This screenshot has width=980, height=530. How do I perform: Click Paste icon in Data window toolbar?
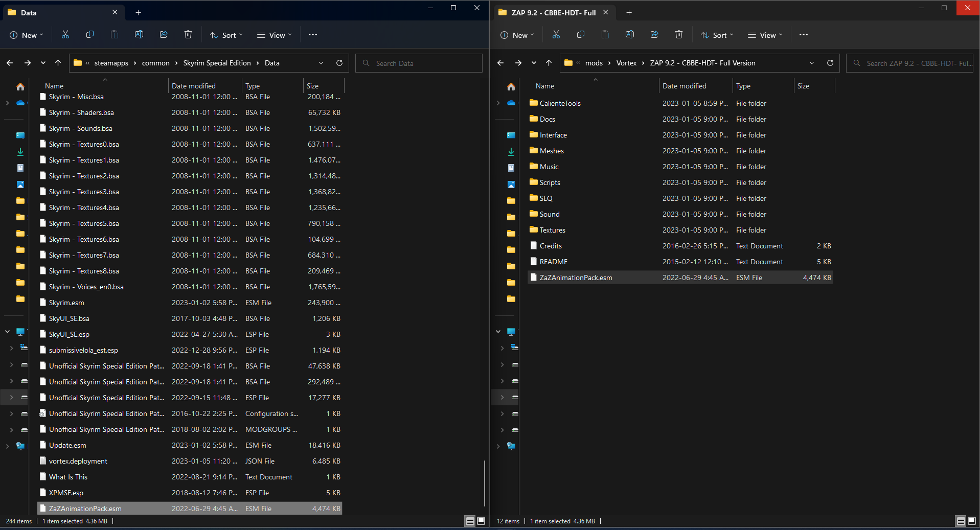pyautogui.click(x=115, y=35)
